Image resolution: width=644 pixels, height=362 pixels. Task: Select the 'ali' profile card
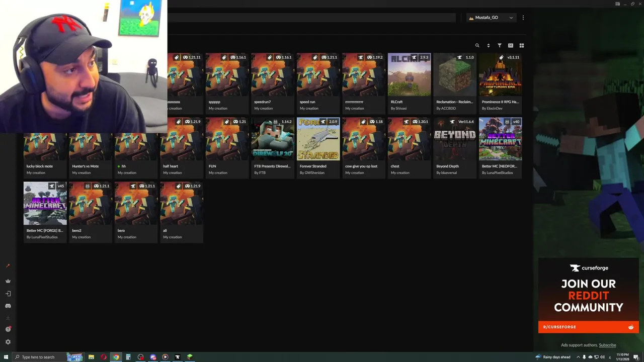[x=182, y=212]
